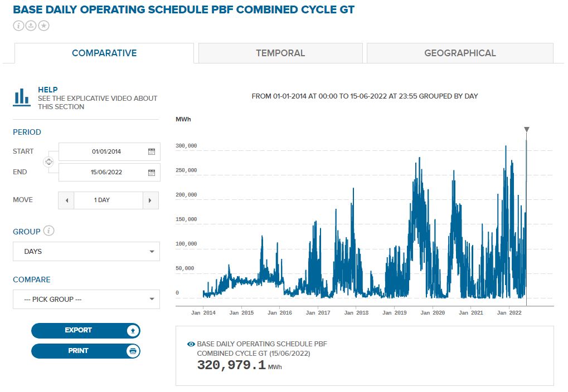Open the PICK GROUP compare dropdown
This screenshot has height=392, width=568.
point(86,300)
